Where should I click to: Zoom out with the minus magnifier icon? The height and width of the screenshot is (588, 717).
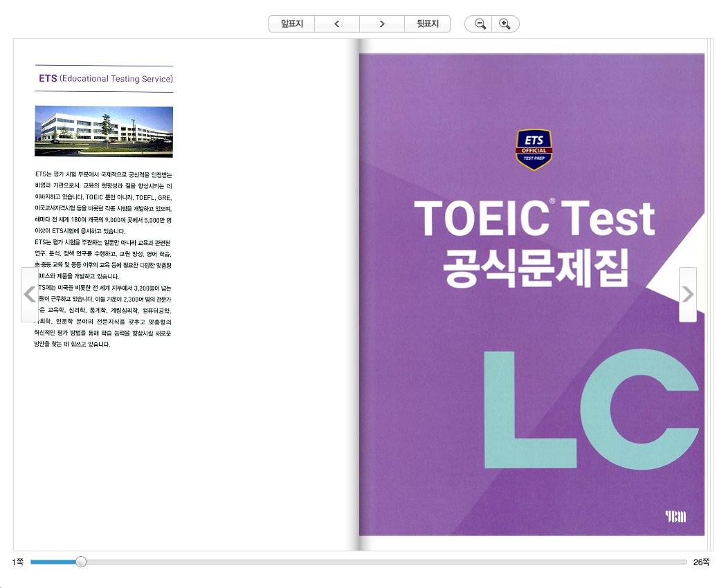pyautogui.click(x=479, y=24)
